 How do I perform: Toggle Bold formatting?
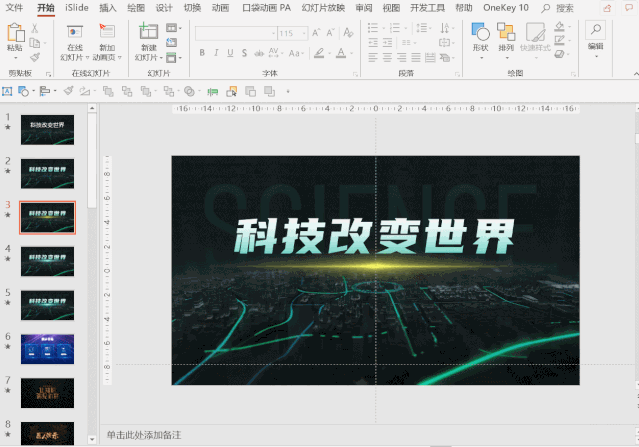click(202, 53)
